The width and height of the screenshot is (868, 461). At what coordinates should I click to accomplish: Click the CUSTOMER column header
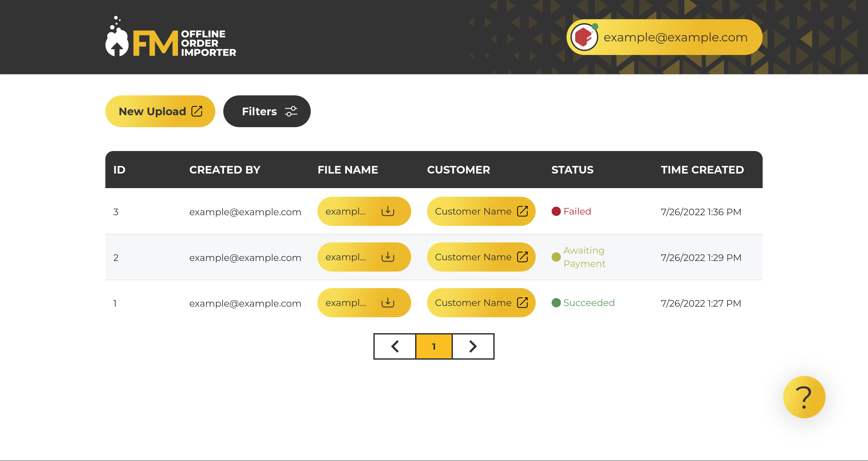point(459,170)
